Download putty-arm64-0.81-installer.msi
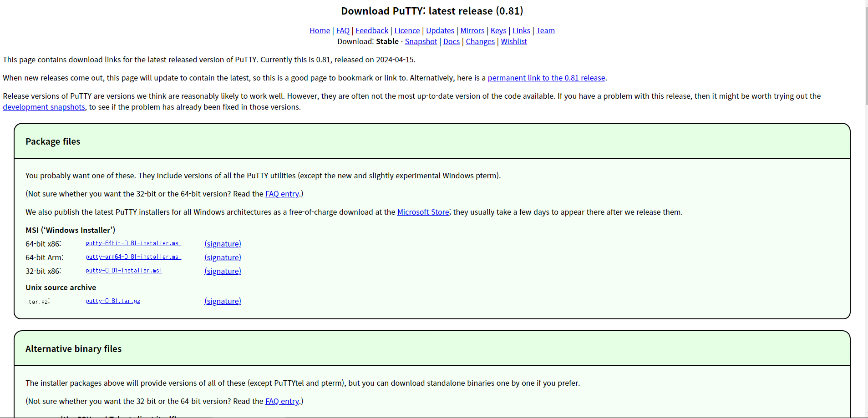868x418 pixels. (x=133, y=257)
